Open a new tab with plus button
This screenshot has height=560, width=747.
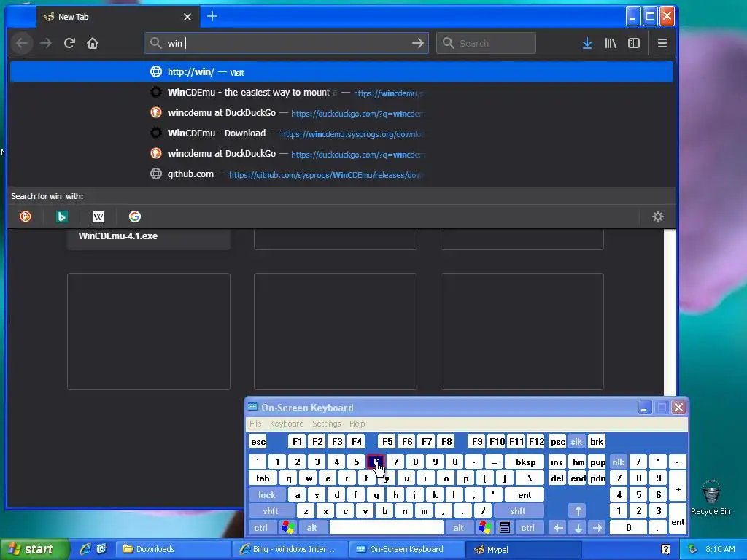point(212,16)
